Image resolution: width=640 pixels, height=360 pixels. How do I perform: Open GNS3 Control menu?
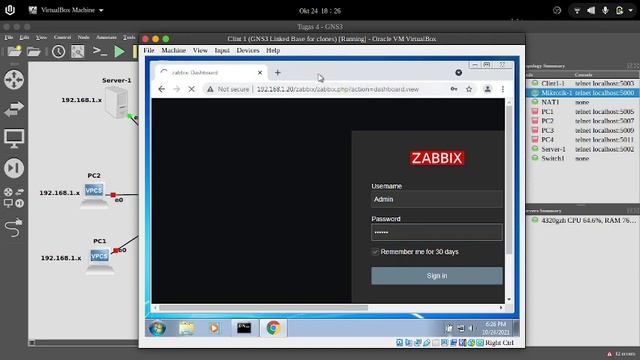coord(62,37)
